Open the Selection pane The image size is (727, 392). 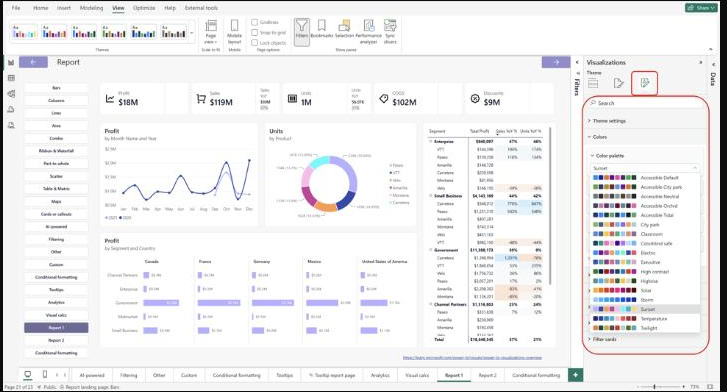point(344,29)
